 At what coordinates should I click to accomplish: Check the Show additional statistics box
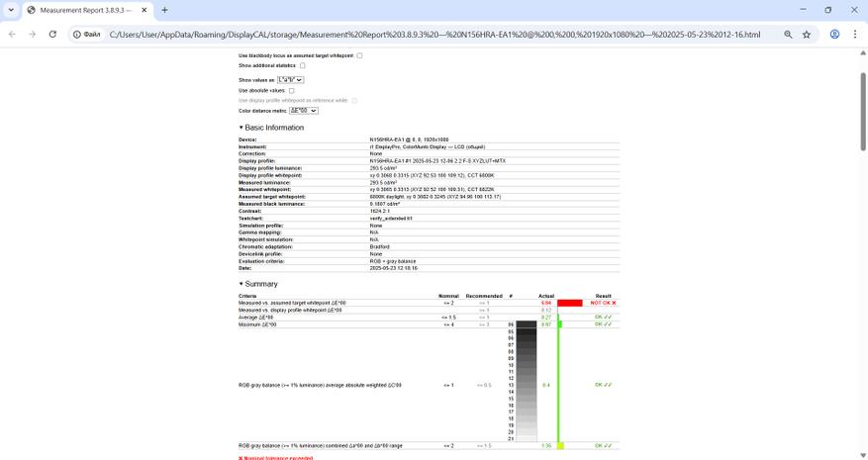click(x=302, y=65)
